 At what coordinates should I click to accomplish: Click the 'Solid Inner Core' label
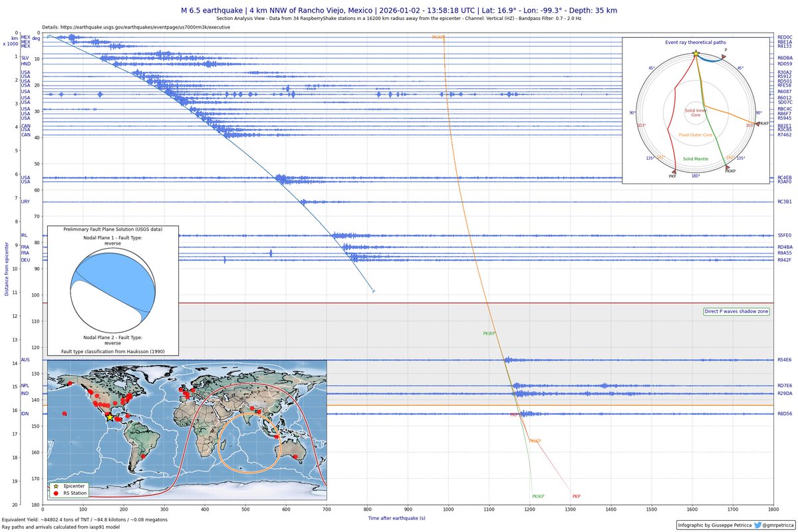pyautogui.click(x=696, y=113)
